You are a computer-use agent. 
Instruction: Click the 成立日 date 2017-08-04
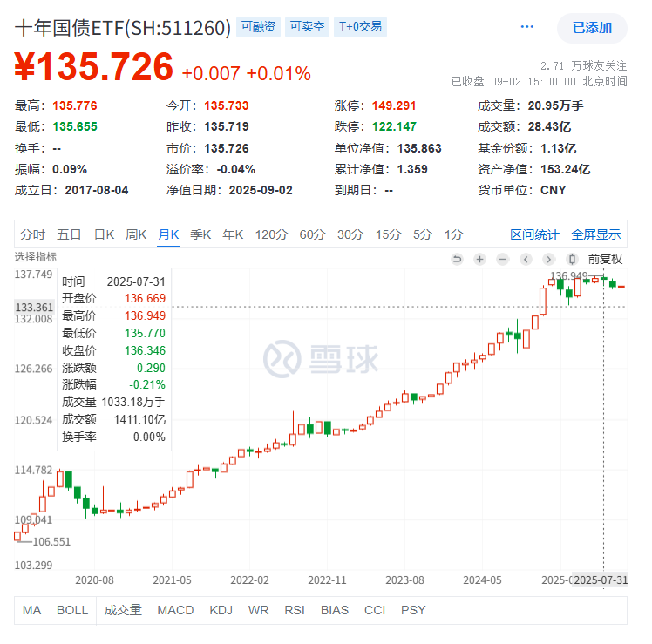pyautogui.click(x=97, y=191)
